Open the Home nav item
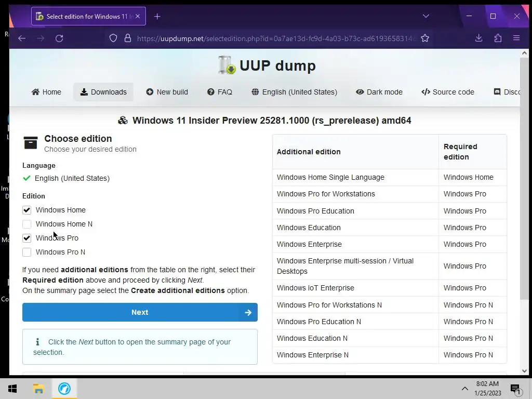 (x=46, y=92)
